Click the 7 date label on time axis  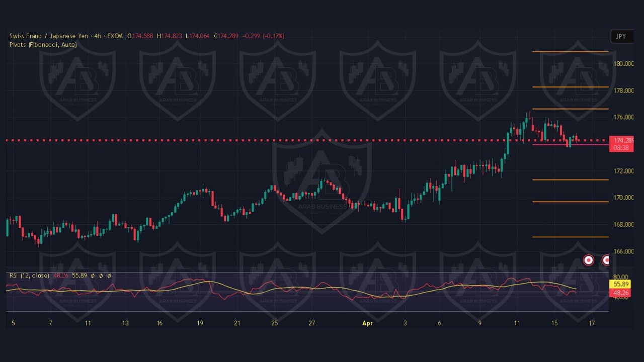point(50,323)
